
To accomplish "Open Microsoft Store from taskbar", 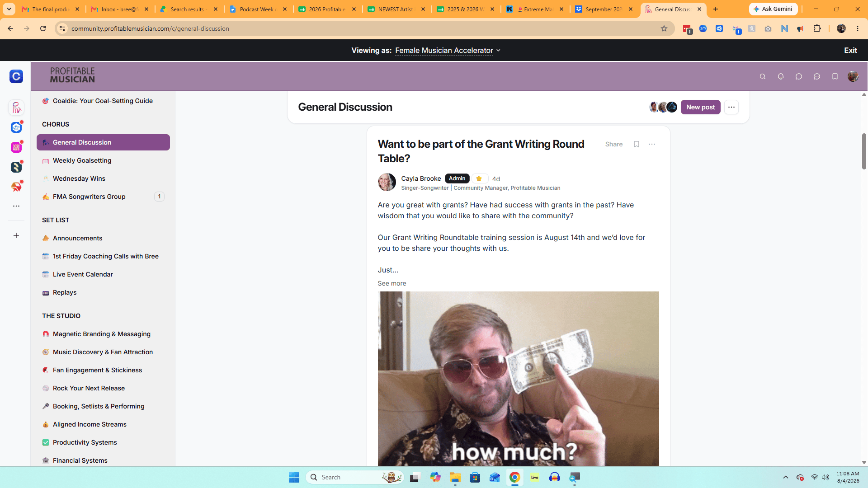I will tap(475, 477).
